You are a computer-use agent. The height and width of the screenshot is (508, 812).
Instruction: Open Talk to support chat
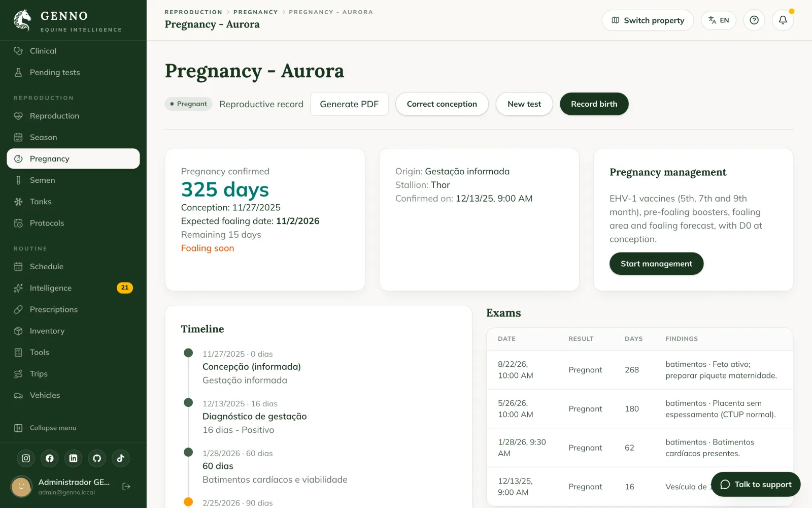(756, 484)
